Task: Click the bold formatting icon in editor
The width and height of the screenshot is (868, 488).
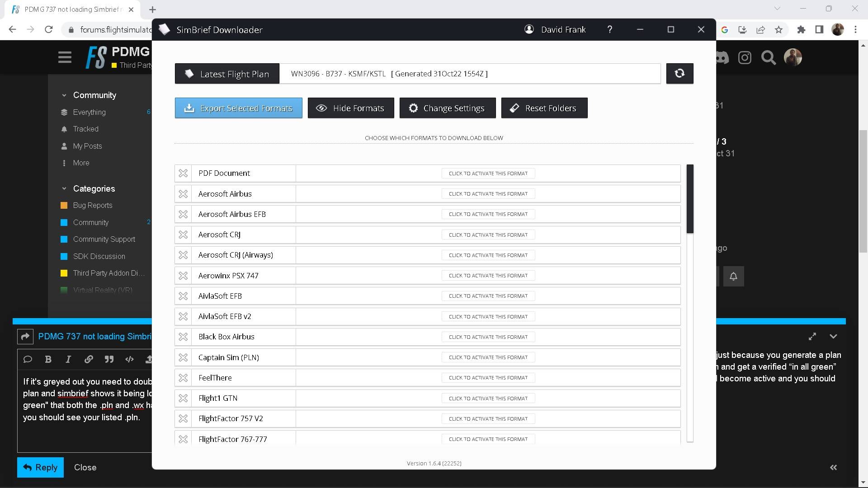Action: click(48, 360)
